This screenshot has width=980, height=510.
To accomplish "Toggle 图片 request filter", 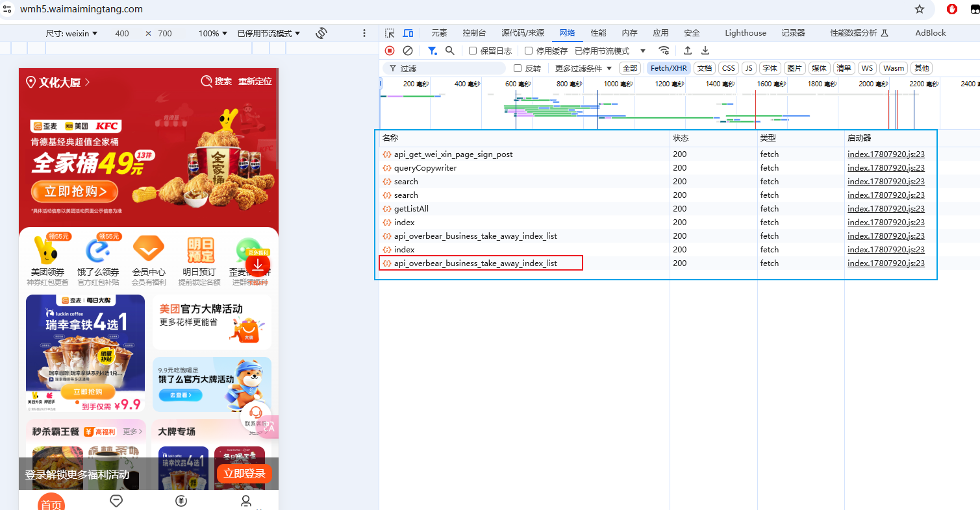I will 794,68.
